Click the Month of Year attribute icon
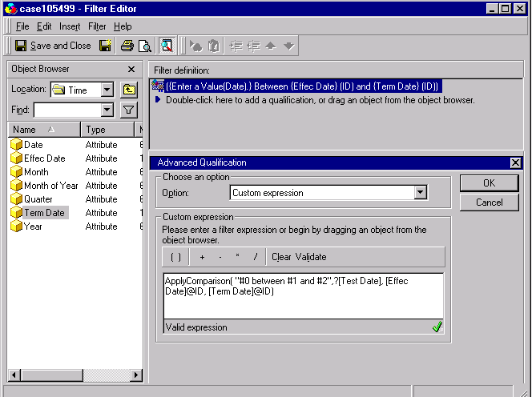532x397 pixels. [x=16, y=185]
